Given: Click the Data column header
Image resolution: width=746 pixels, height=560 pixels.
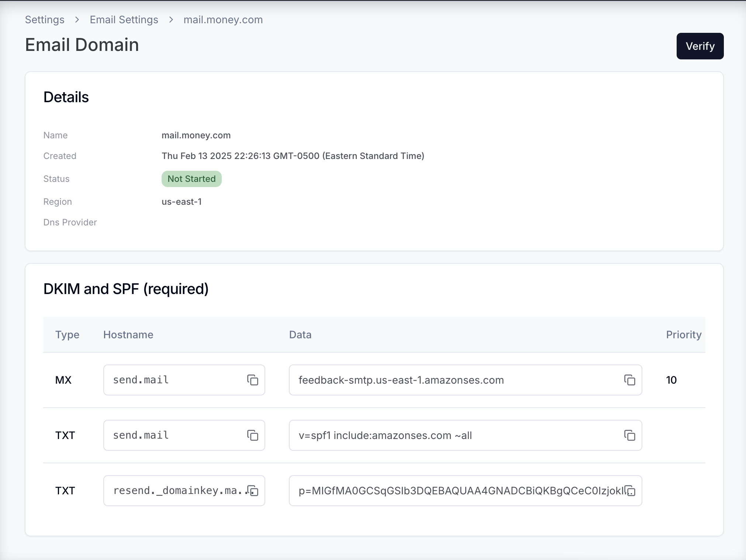Looking at the screenshot, I should [x=300, y=335].
